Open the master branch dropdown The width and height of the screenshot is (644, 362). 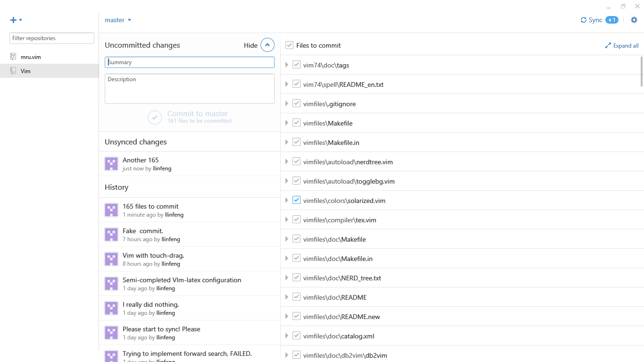pos(117,20)
